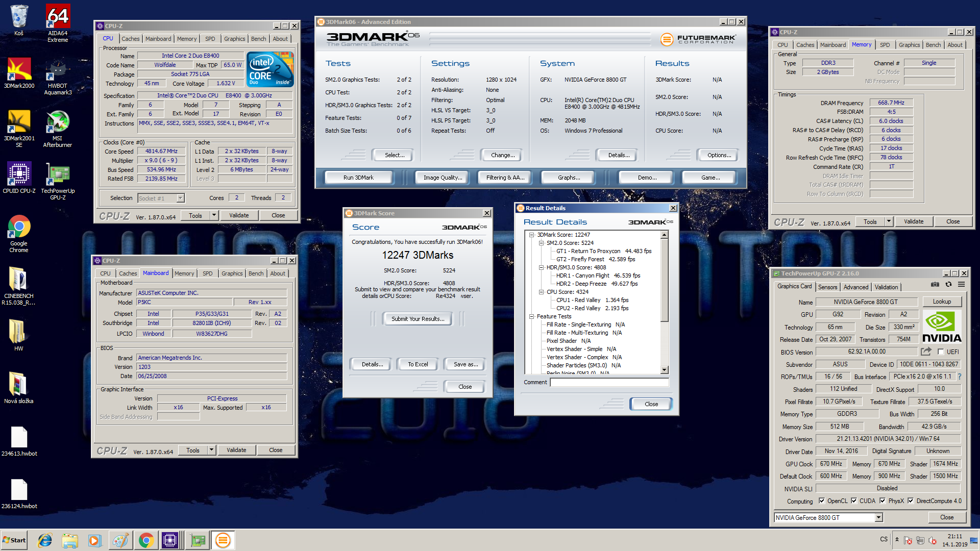Image resolution: width=980 pixels, height=551 pixels.
Task: Click Lookup button in GPU-Z
Action: point(942,302)
